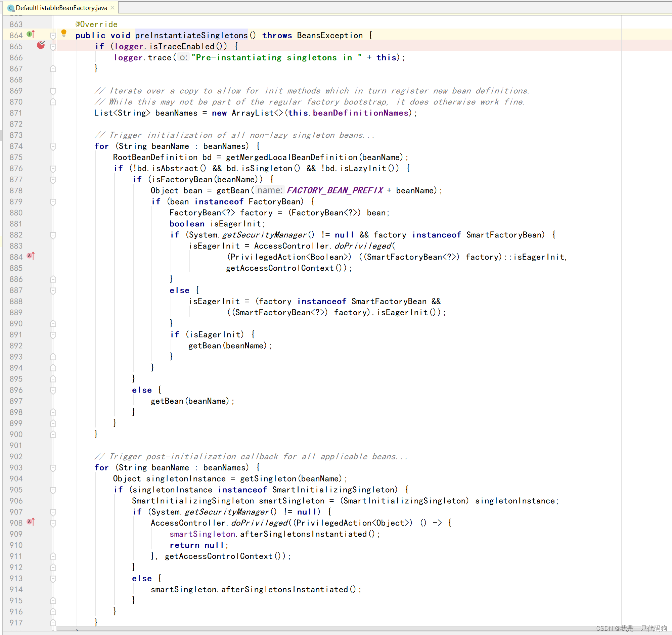Set a breakpoint in the gutter at line 903

click(41, 467)
